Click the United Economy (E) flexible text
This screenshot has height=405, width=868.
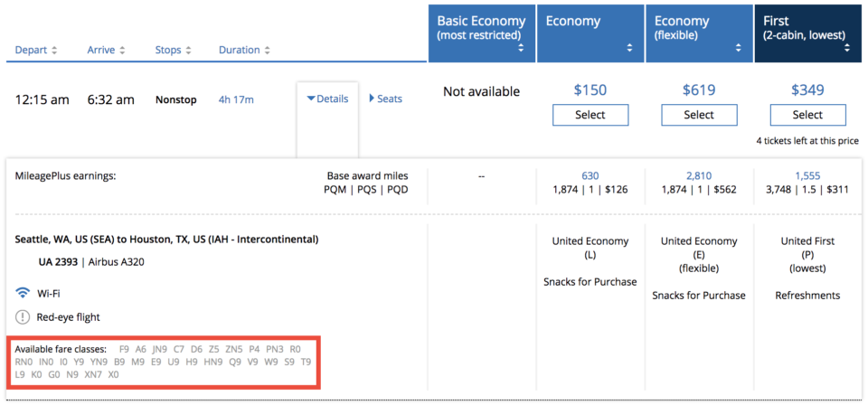click(x=699, y=255)
